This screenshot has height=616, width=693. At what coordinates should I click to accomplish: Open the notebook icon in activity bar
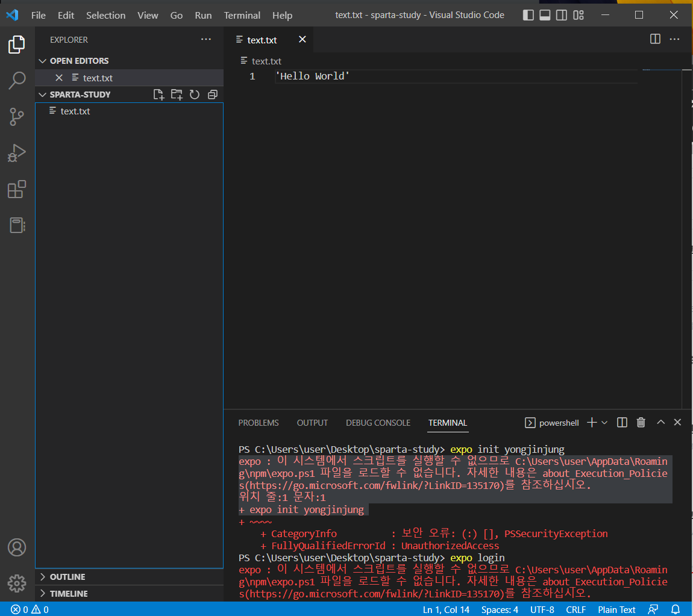click(17, 225)
